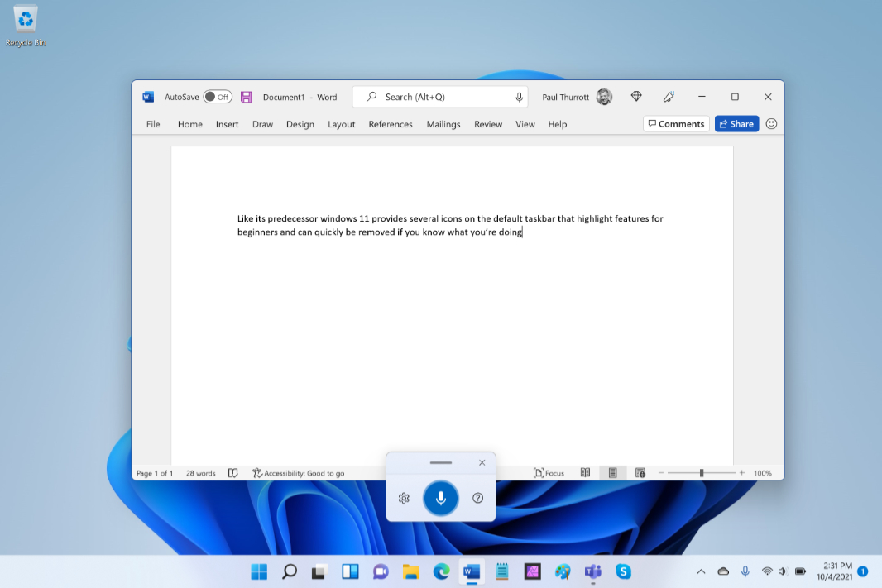Switch to the Insert ribbon tab

point(227,124)
